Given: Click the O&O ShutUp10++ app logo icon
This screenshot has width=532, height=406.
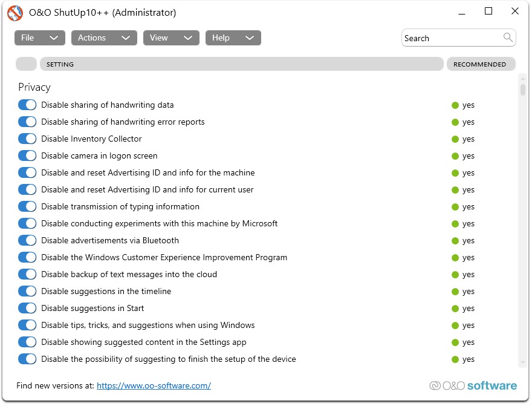Looking at the screenshot, I should click(15, 12).
